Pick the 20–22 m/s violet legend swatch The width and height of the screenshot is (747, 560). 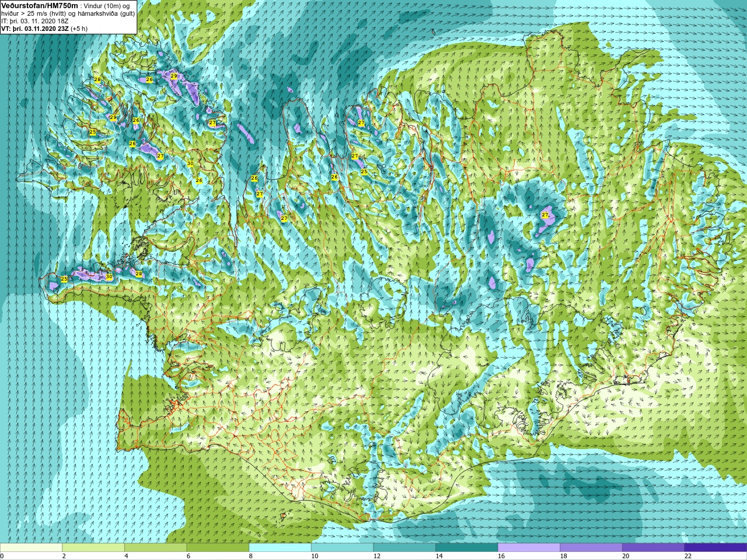click(x=654, y=548)
